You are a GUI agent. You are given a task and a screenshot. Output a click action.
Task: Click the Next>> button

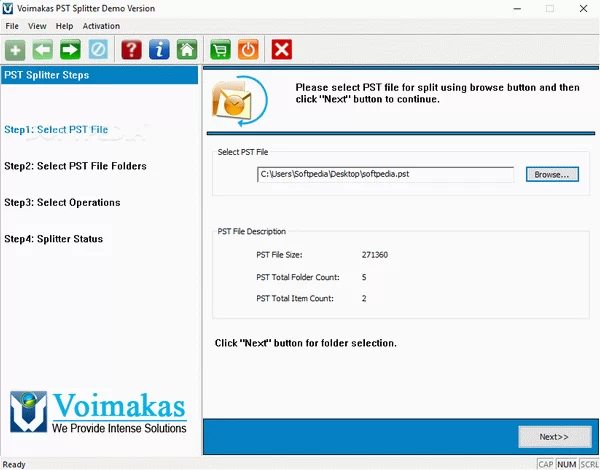[x=553, y=436]
